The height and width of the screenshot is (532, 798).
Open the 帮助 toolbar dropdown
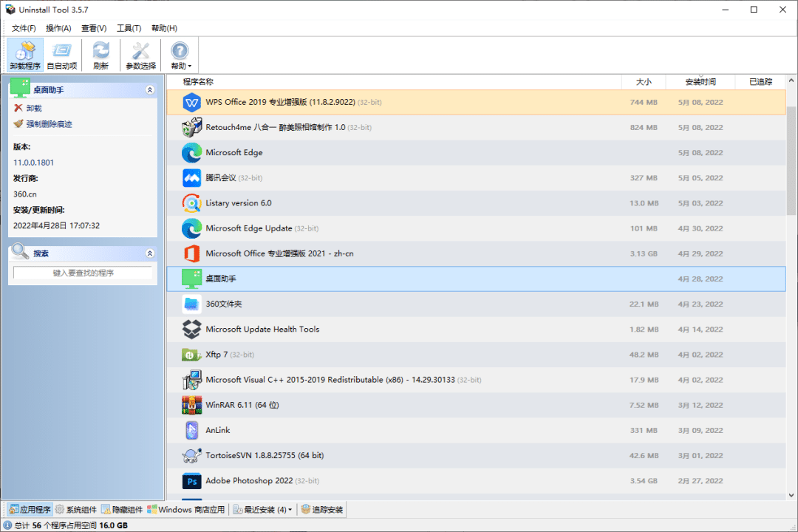(x=180, y=55)
